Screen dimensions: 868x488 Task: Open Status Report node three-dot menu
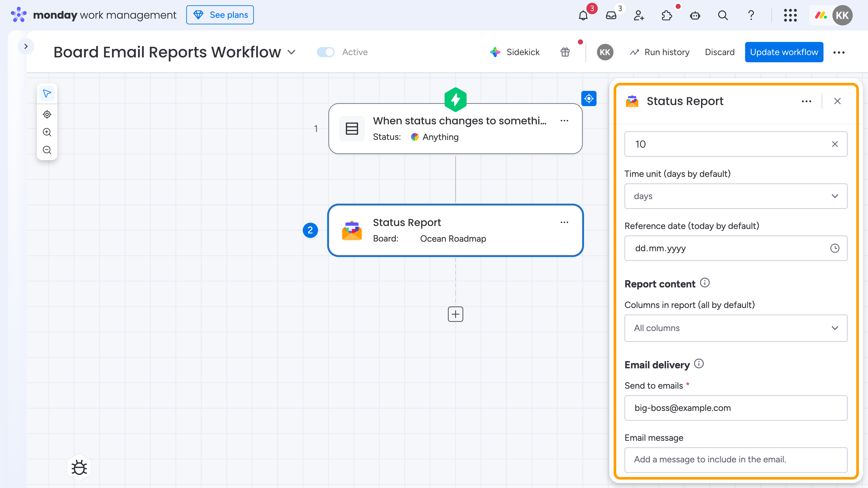tap(564, 222)
